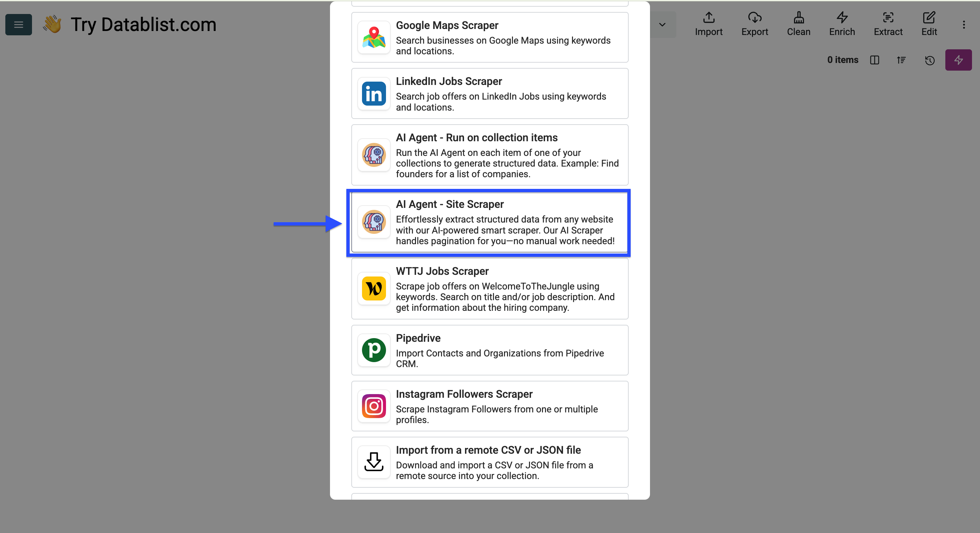The height and width of the screenshot is (533, 980).
Task: Click the green Pipedrive logo icon
Action: click(374, 350)
